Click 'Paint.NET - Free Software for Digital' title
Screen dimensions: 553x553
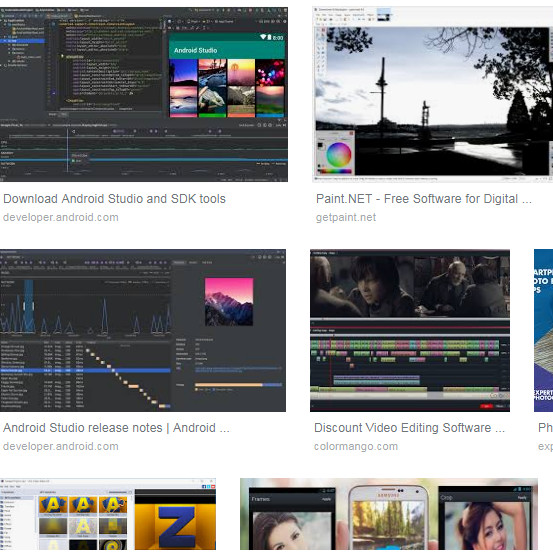[424, 199]
